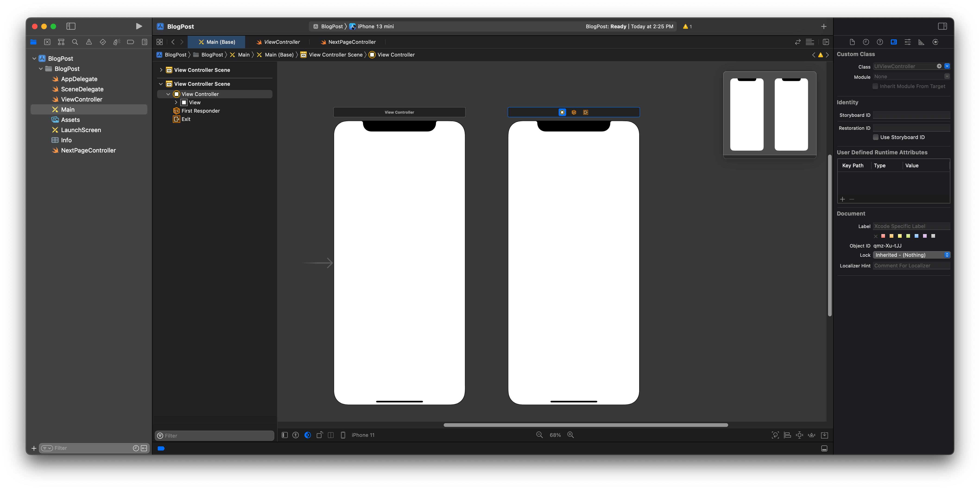
Task: Expand the first View Controller Scene
Action: click(161, 70)
